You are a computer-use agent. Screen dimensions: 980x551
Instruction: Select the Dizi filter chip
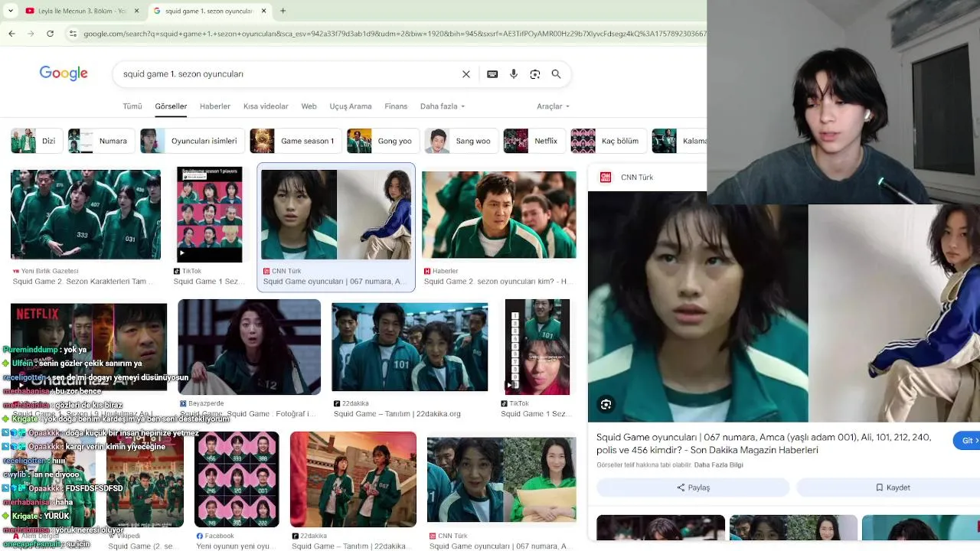(37, 141)
